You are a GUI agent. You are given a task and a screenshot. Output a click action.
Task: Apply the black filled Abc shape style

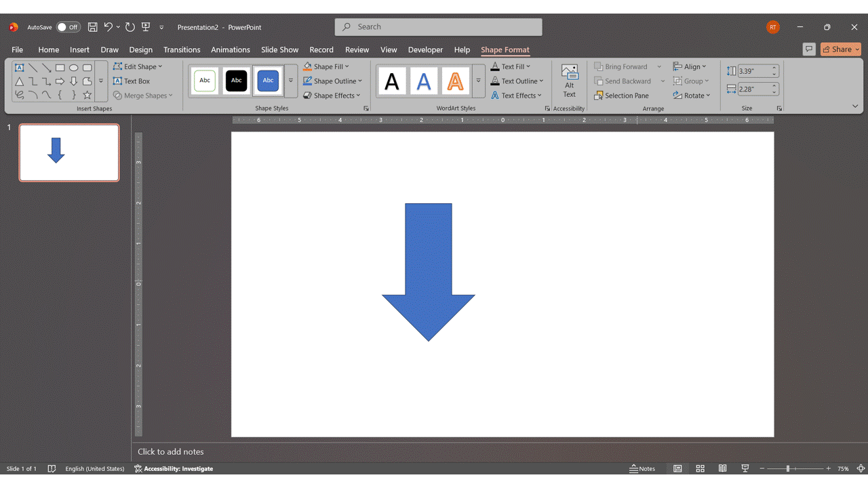click(237, 81)
